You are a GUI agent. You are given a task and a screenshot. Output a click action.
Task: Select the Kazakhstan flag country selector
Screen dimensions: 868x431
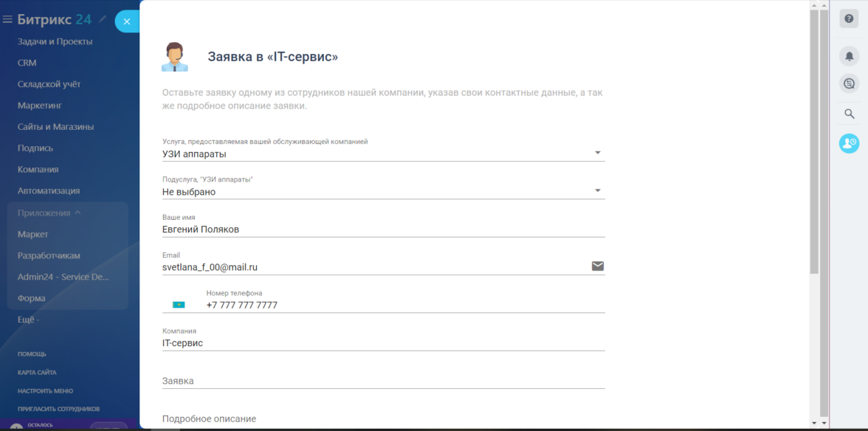point(179,304)
